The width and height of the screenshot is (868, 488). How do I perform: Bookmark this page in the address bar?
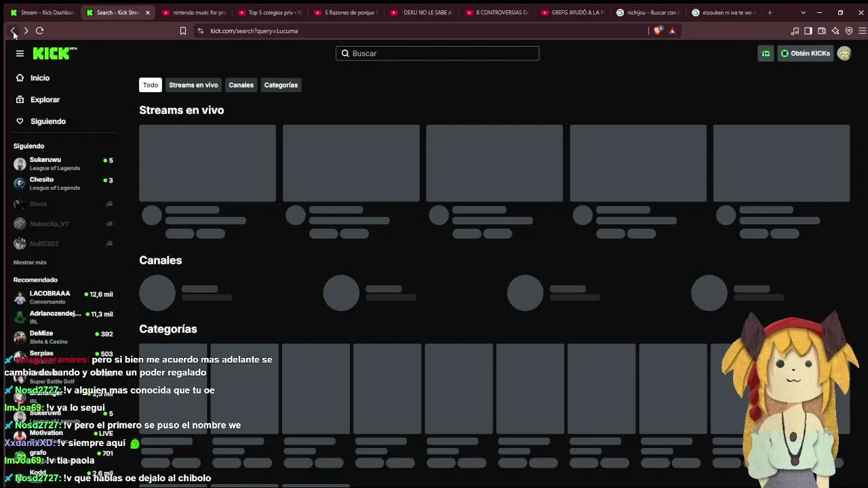(x=182, y=30)
